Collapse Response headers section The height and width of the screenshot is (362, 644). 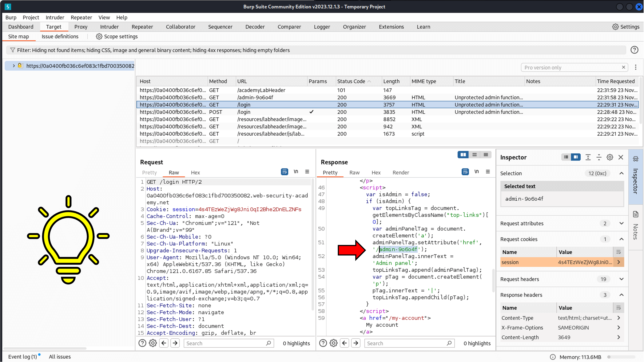pos(621,295)
